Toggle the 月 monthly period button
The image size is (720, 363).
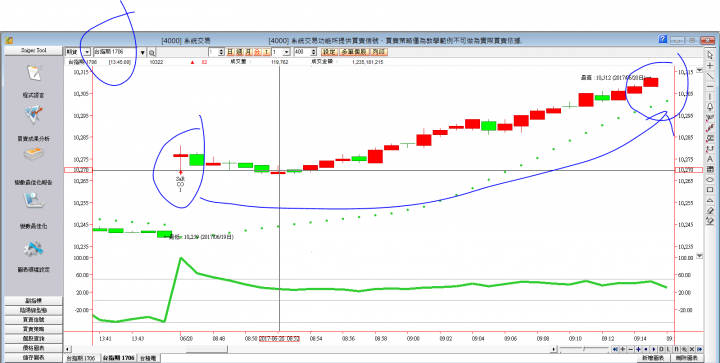pos(248,52)
